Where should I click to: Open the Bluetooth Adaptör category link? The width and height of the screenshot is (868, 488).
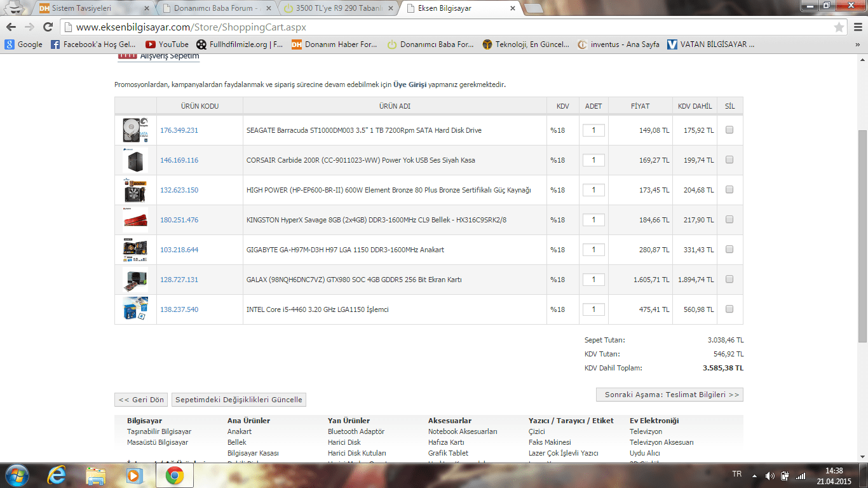click(x=356, y=431)
